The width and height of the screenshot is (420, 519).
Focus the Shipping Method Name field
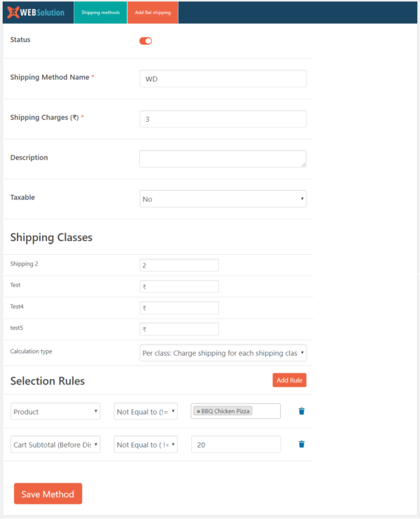tap(223, 78)
